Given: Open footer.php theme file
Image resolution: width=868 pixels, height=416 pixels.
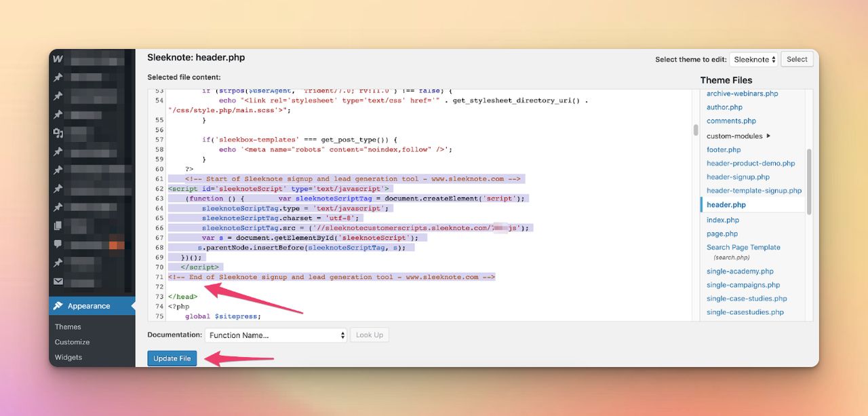Looking at the screenshot, I should (724, 150).
